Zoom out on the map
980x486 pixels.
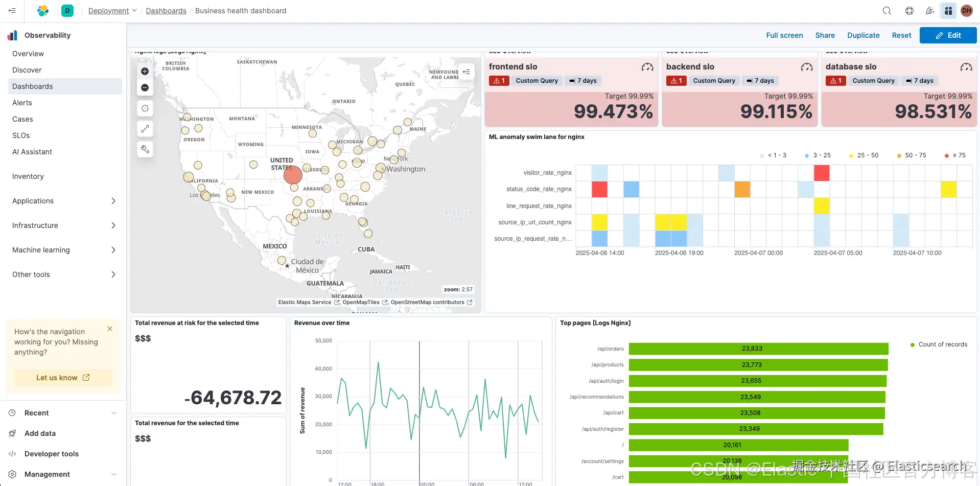click(x=145, y=88)
